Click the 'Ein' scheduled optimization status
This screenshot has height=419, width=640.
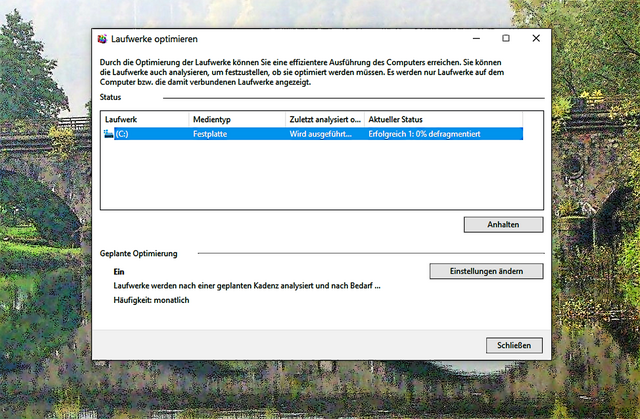[x=119, y=272]
